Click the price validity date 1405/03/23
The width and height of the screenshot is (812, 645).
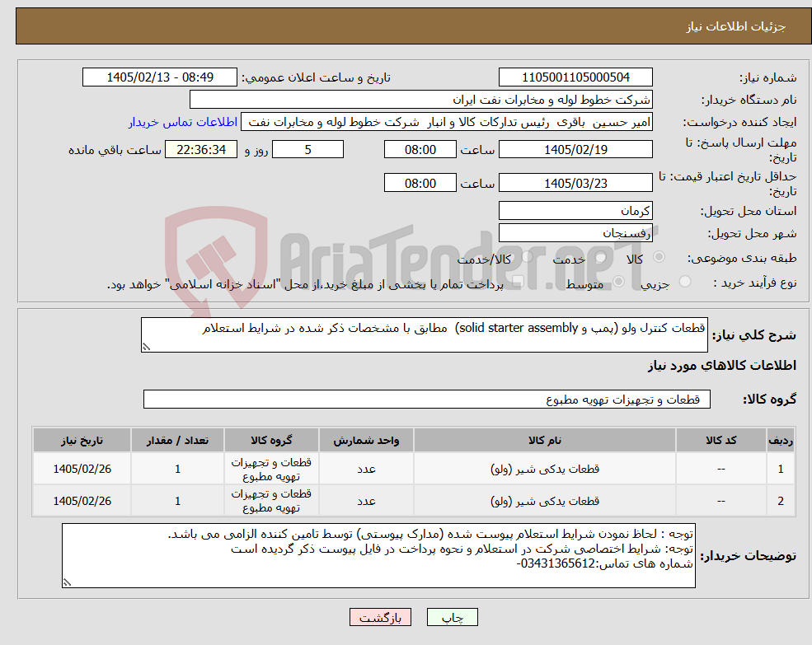[575, 183]
